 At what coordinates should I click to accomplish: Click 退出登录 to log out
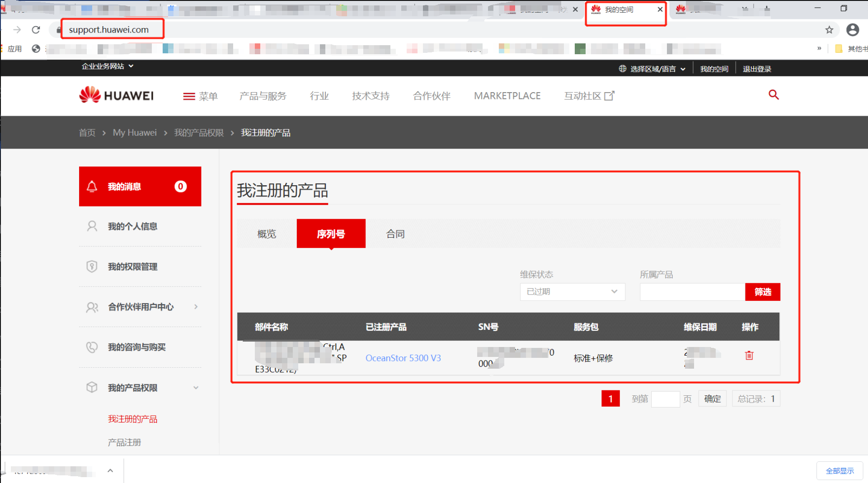click(x=757, y=69)
